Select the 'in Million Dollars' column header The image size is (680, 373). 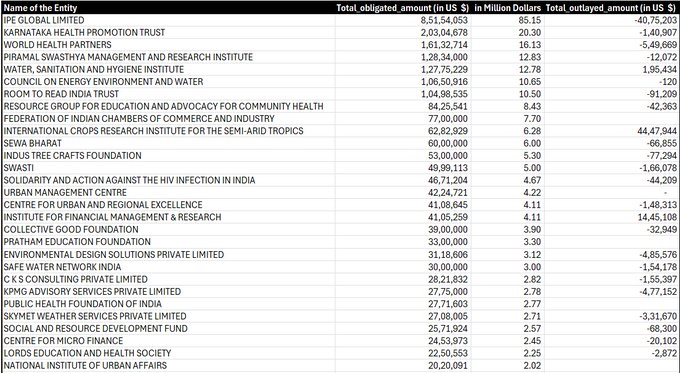[507, 8]
